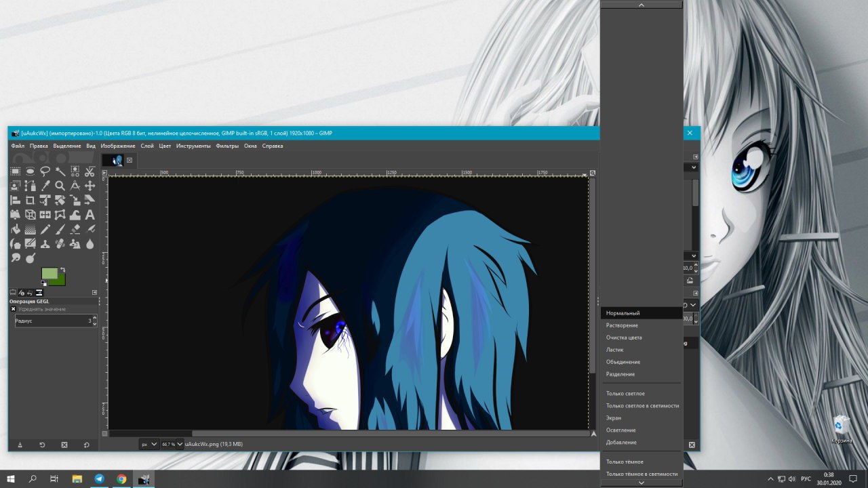This screenshot has height=488, width=868.
Task: Select the Cage Transform tool
Action: coord(60,215)
